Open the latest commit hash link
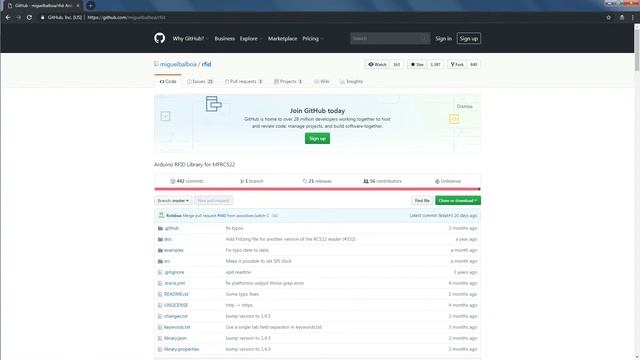 [x=446, y=216]
